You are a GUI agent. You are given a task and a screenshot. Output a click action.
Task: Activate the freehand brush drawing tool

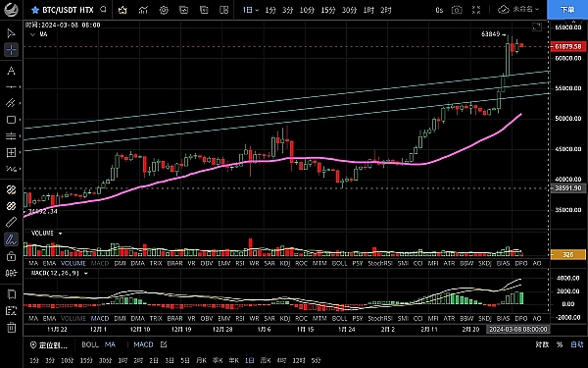11,239
